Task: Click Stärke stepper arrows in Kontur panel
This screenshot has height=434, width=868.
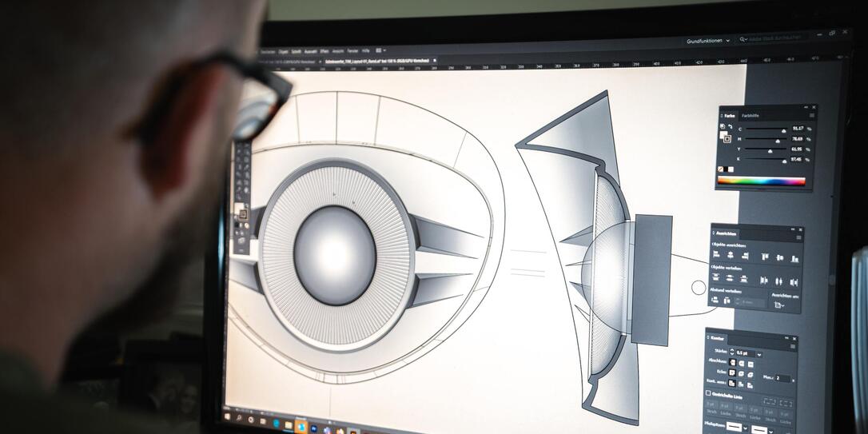Action: coord(732,352)
